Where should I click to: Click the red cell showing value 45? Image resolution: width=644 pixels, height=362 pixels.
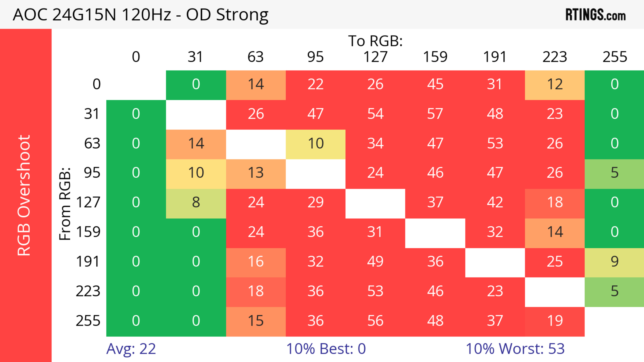click(435, 84)
